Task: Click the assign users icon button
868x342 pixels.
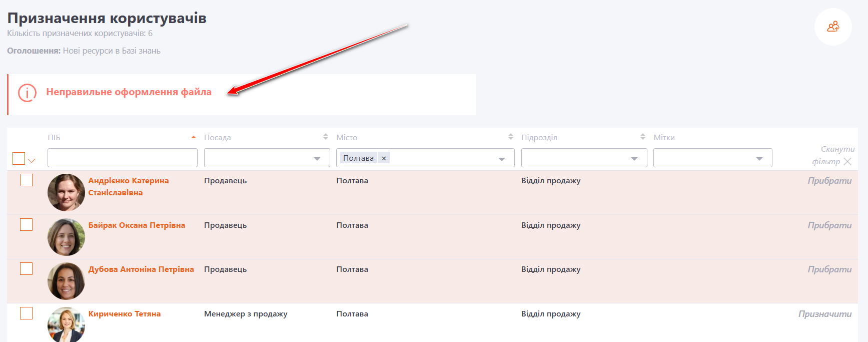Action: (832, 27)
